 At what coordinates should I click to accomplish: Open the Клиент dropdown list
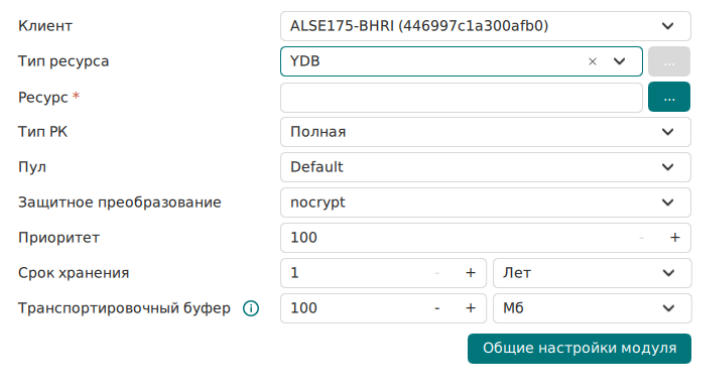tap(486, 26)
